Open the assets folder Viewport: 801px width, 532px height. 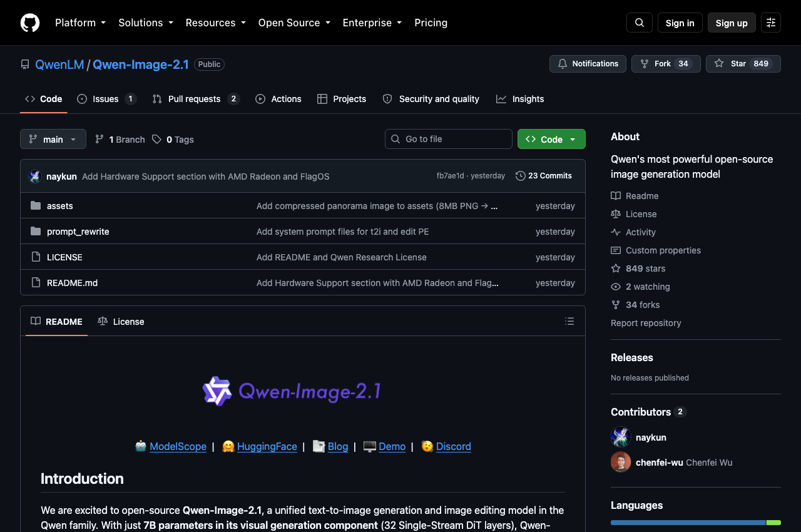60,206
